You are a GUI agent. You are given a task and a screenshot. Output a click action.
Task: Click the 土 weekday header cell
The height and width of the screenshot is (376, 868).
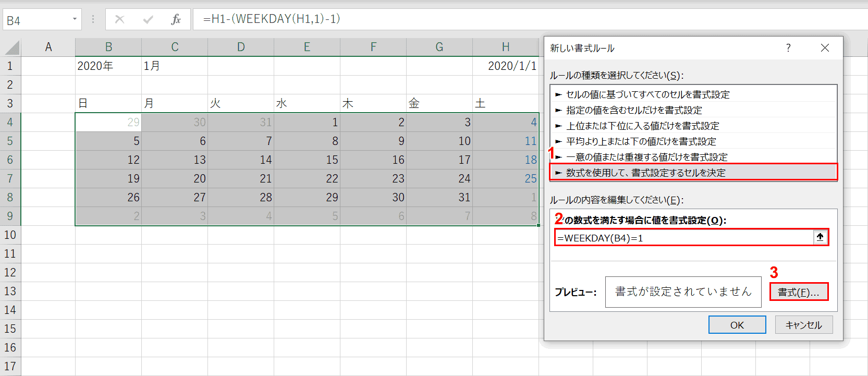click(506, 103)
